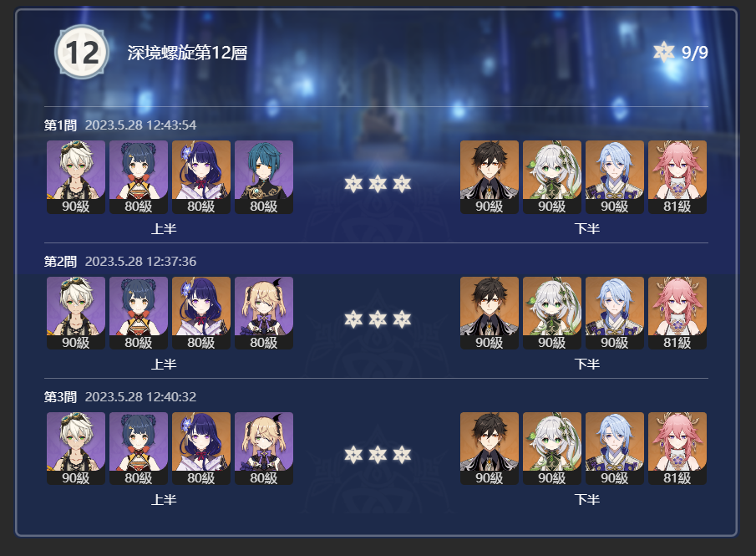
Task: Click Chamber 2 middle star rating icon
Action: [x=378, y=319]
